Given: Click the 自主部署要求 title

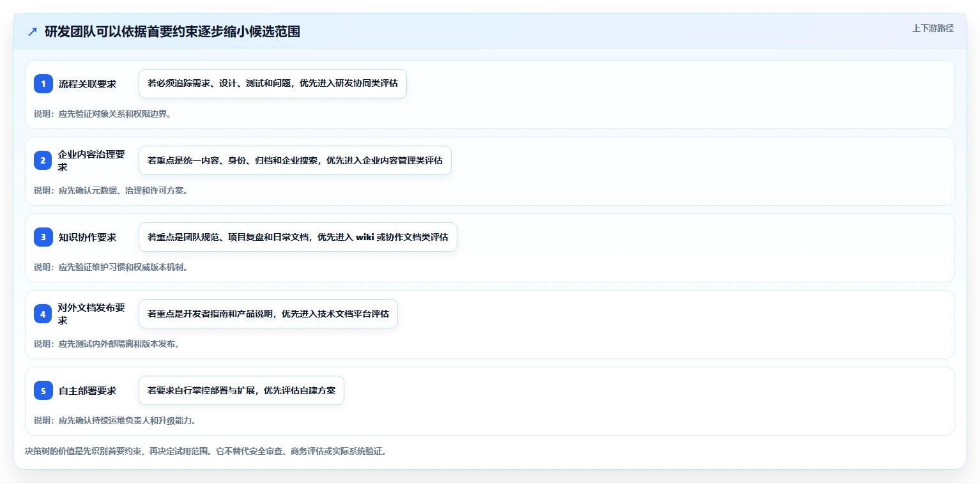Looking at the screenshot, I should click(x=88, y=390).
